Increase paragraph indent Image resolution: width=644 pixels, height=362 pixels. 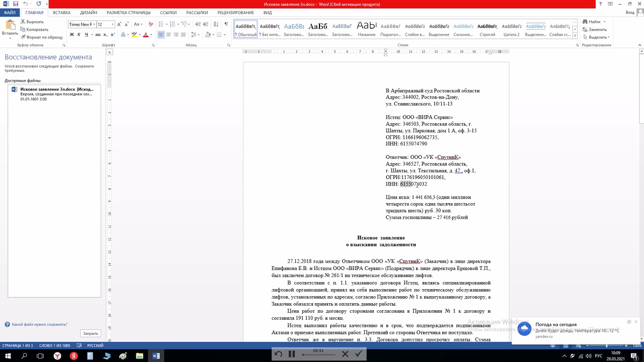[x=206, y=24]
